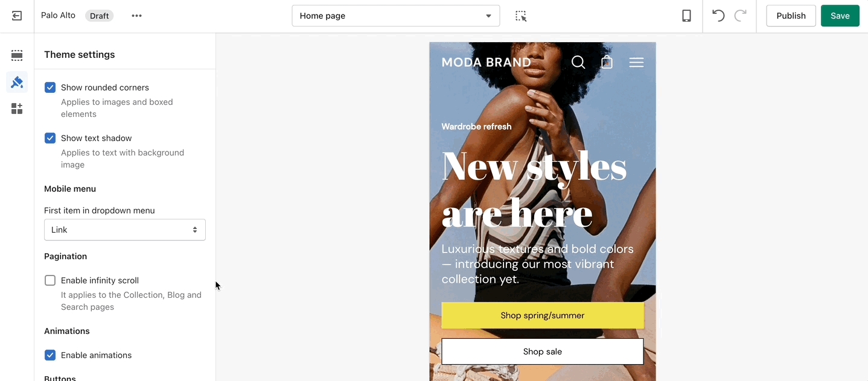
Task: Enable infinity scroll checkbox
Action: [x=50, y=280]
